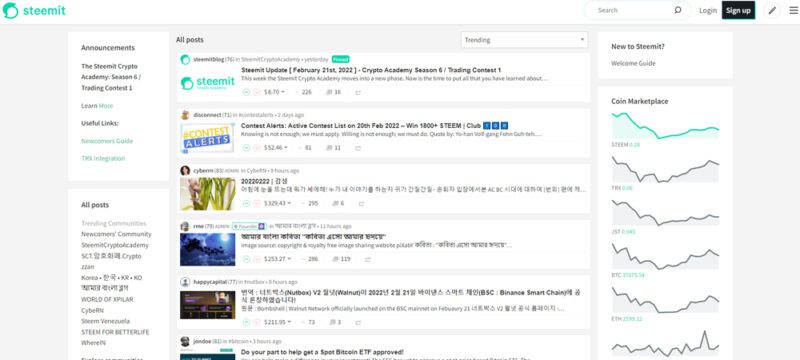Open CybeRN community in sidebar list
This screenshot has width=800, height=360.
92,310
